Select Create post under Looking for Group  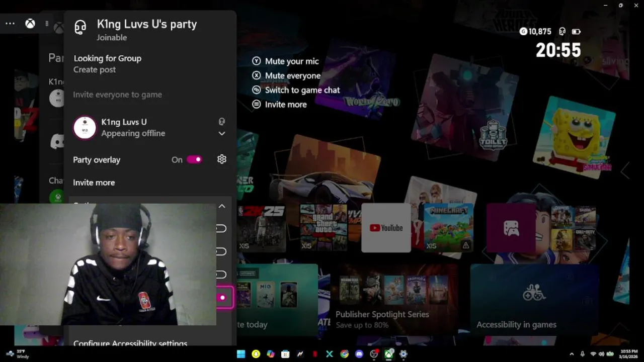point(95,69)
